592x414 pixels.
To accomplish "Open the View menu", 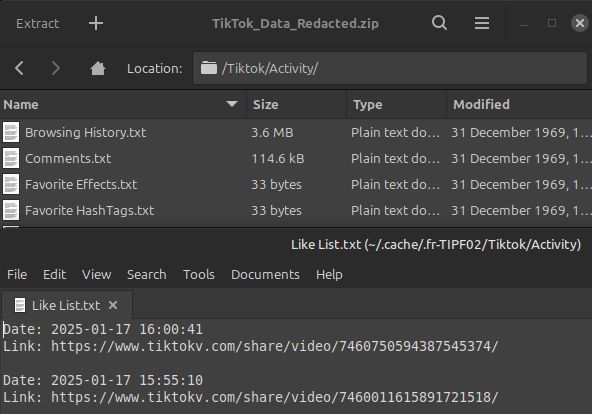I will click(97, 274).
